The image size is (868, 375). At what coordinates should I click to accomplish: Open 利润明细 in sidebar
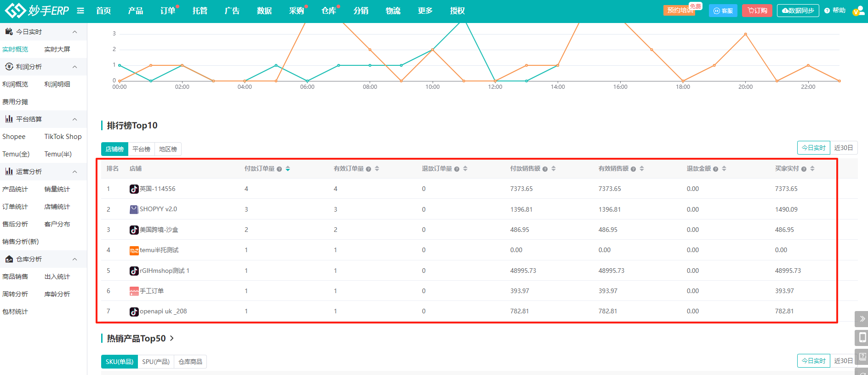[57, 84]
